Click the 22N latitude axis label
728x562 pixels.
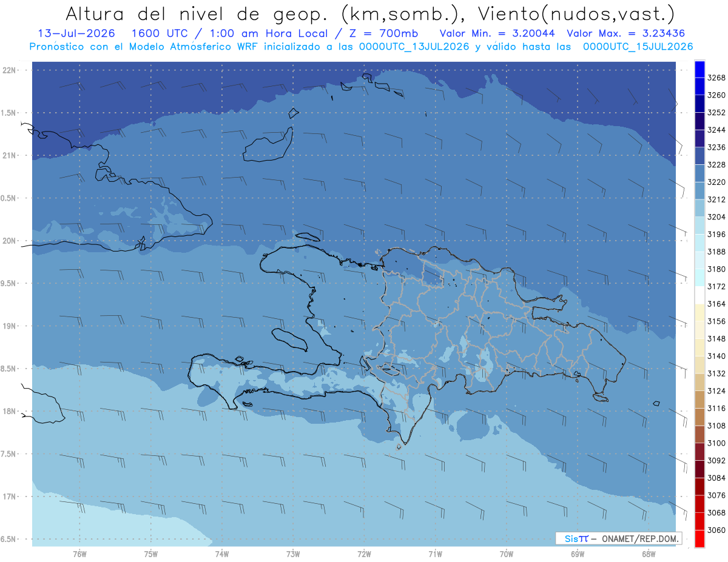[x=9, y=70]
